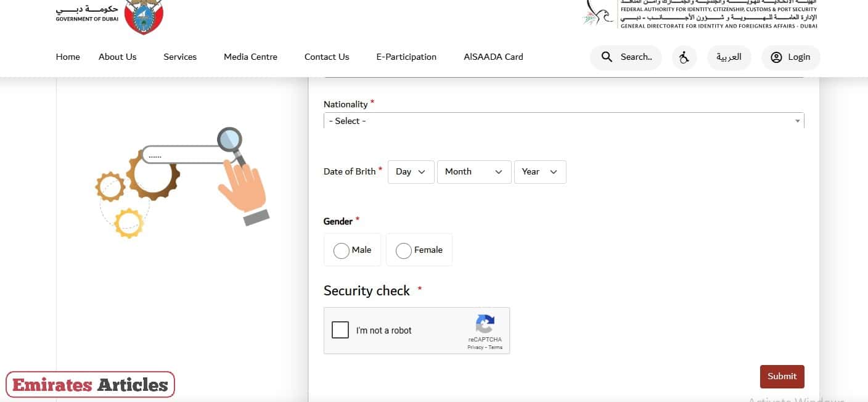The image size is (868, 402).
Task: Click the Government of Dubai logo
Action: 110,17
